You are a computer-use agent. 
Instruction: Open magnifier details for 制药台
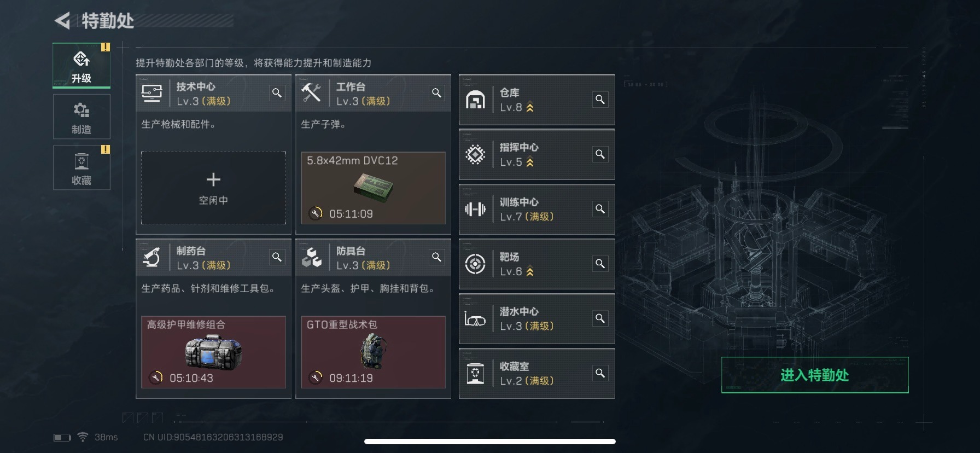277,257
